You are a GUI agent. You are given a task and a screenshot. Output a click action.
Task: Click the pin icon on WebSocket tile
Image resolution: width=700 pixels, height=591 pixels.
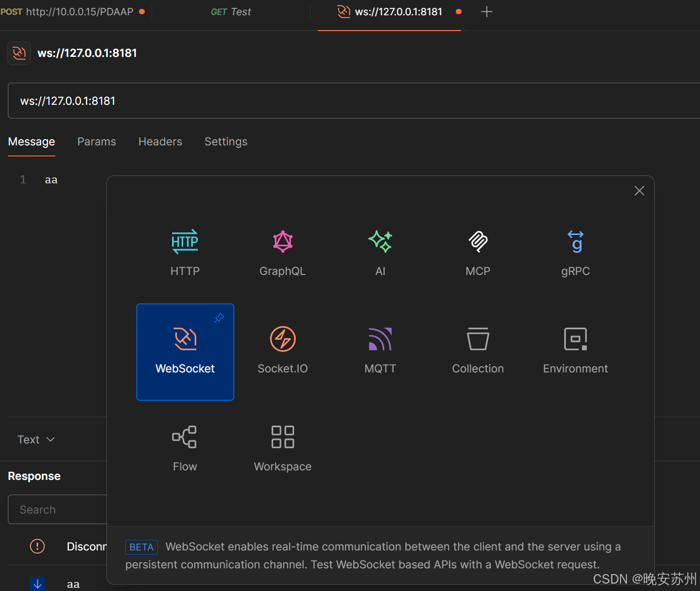pyautogui.click(x=219, y=318)
